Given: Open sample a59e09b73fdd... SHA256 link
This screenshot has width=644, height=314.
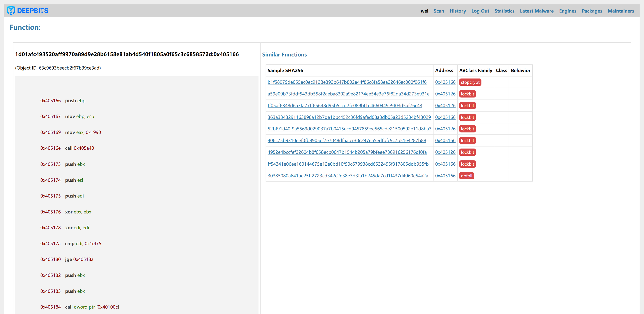Looking at the screenshot, I should coord(348,94).
